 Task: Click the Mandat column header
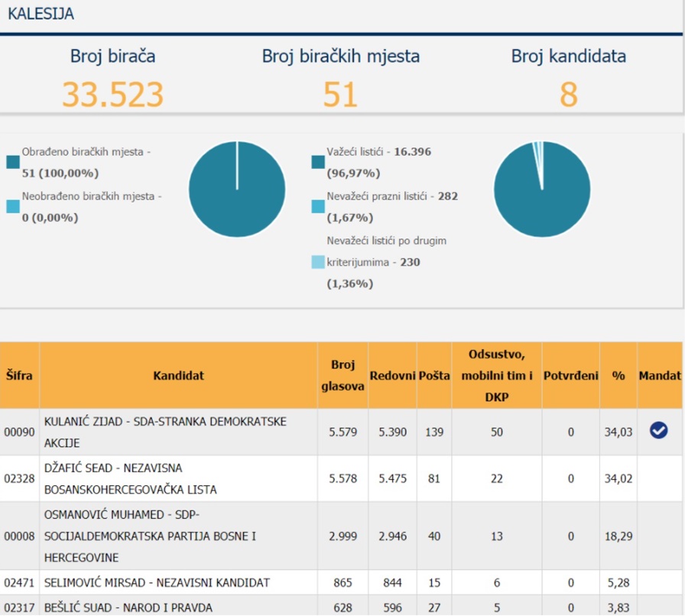660,376
